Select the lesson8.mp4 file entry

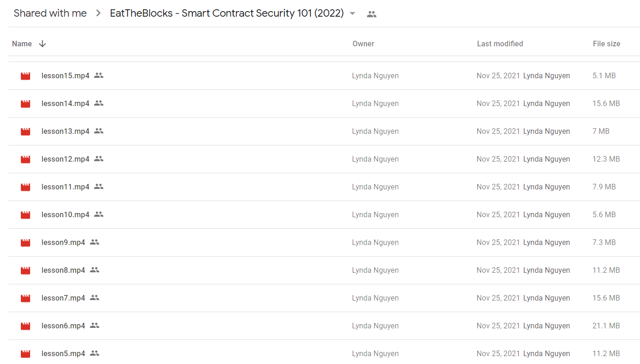[324, 270]
